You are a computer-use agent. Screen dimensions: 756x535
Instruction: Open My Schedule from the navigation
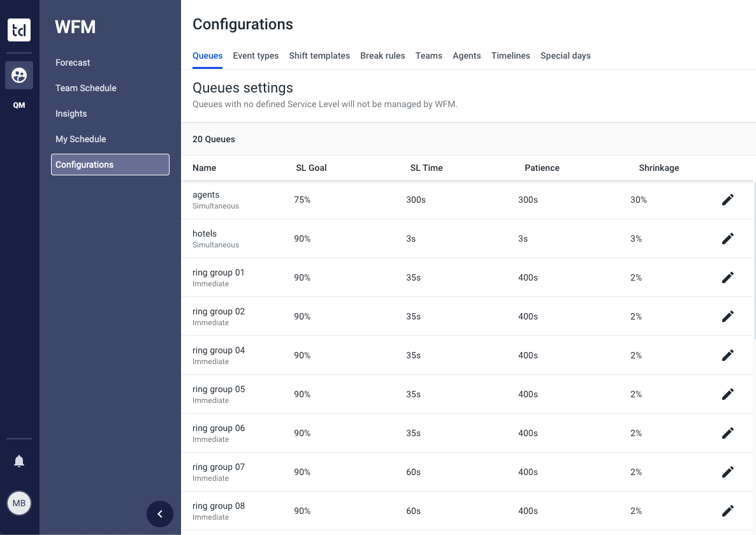click(80, 139)
